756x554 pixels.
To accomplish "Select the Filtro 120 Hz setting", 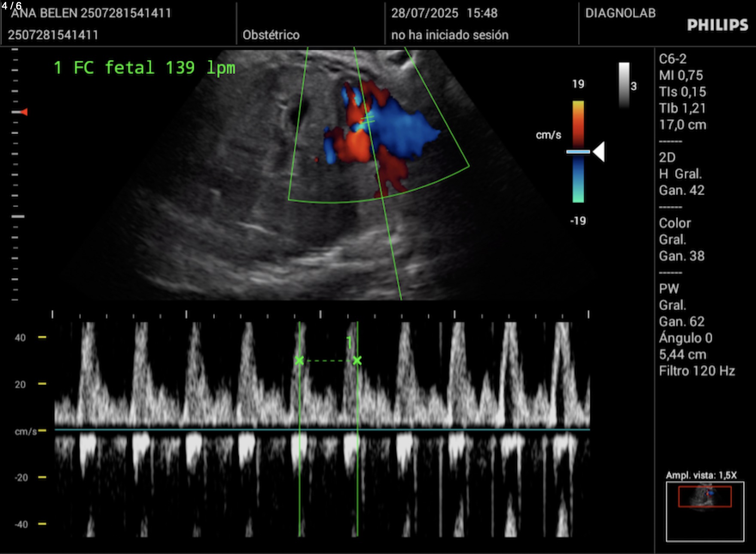I will click(697, 371).
